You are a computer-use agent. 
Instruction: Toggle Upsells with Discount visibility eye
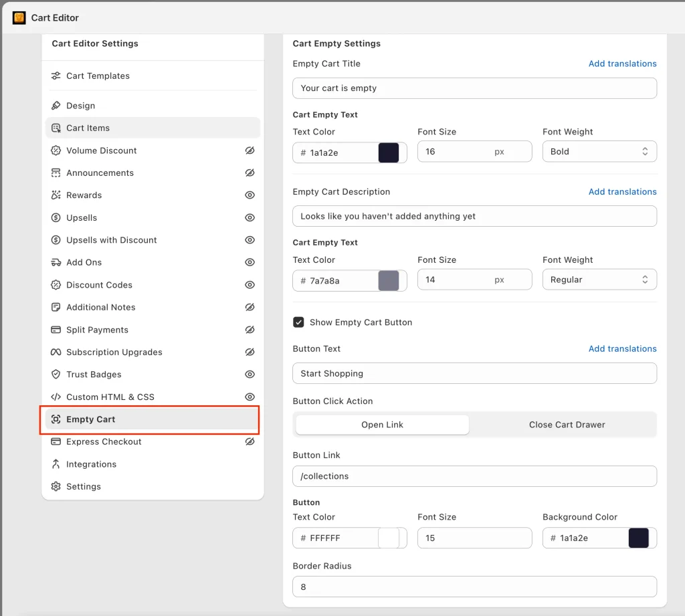[x=250, y=240]
